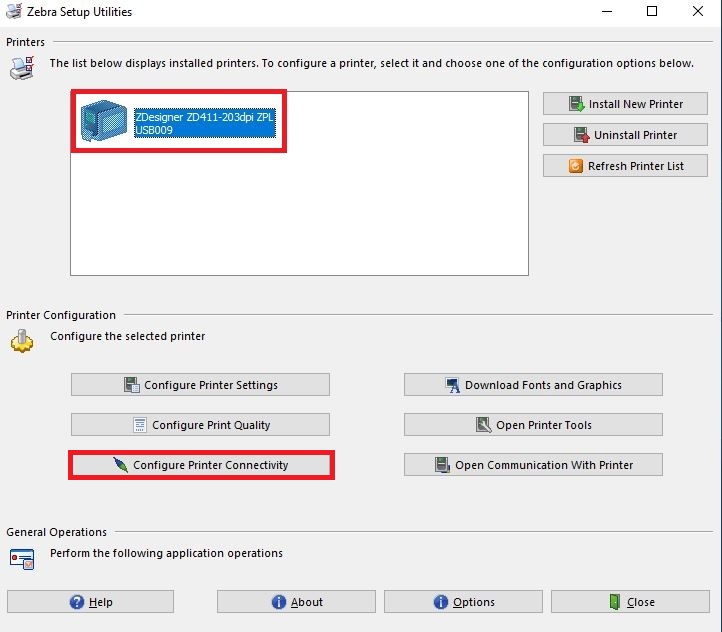This screenshot has width=722, height=632.
Task: Click the Printers section printer icon
Action: point(22,68)
